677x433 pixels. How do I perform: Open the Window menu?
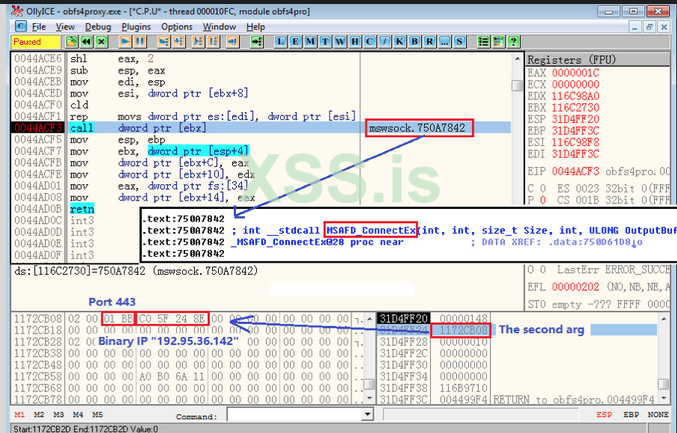click(x=219, y=27)
